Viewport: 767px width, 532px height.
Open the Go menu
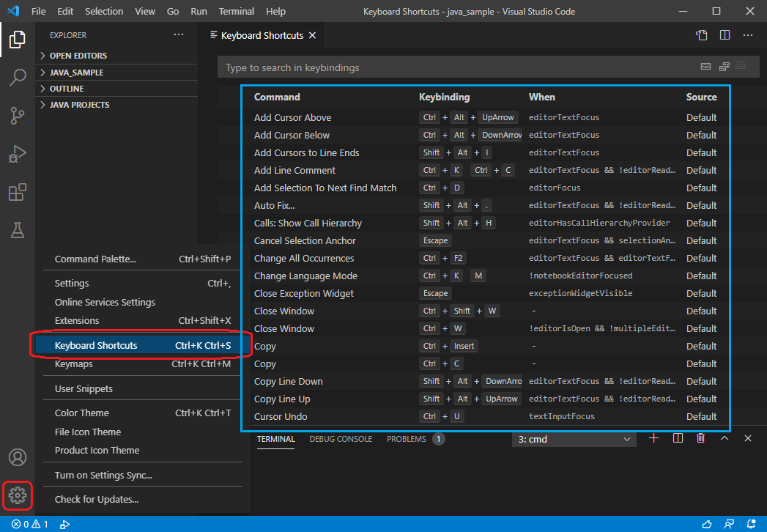tap(173, 11)
